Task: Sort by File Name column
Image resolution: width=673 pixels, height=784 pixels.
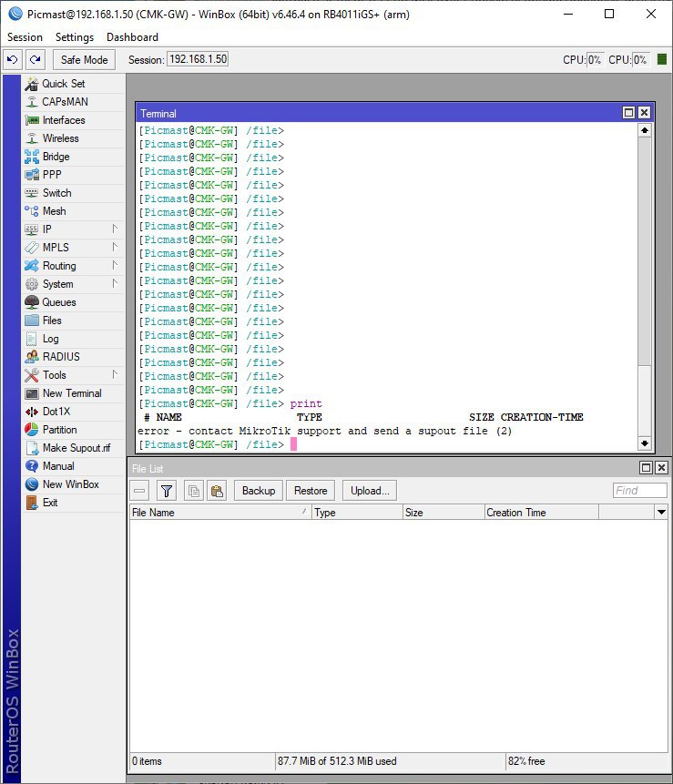Action: click(x=220, y=512)
